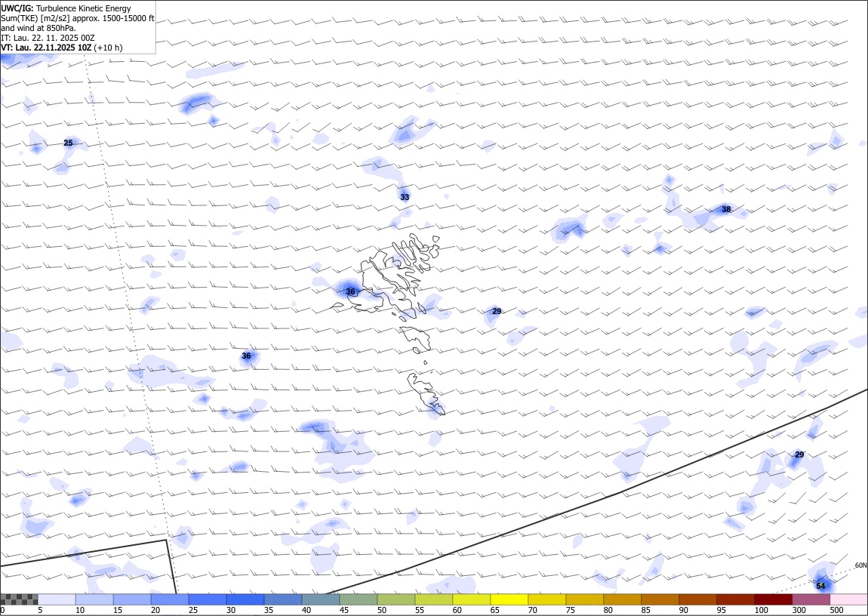Pick the grey-blue 40–45 legend swatch
This screenshot has width=868, height=616.
pos(321,599)
